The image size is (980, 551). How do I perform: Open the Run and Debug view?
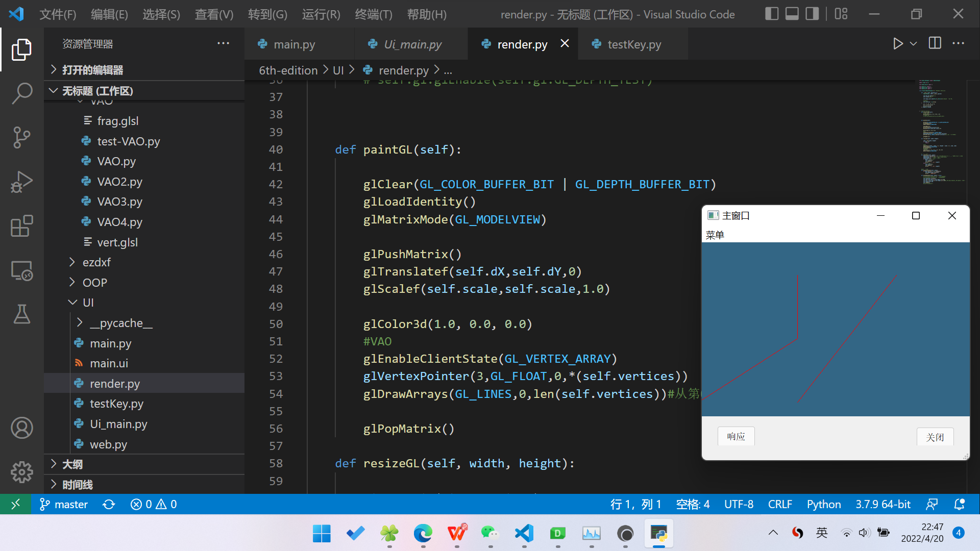(x=21, y=182)
